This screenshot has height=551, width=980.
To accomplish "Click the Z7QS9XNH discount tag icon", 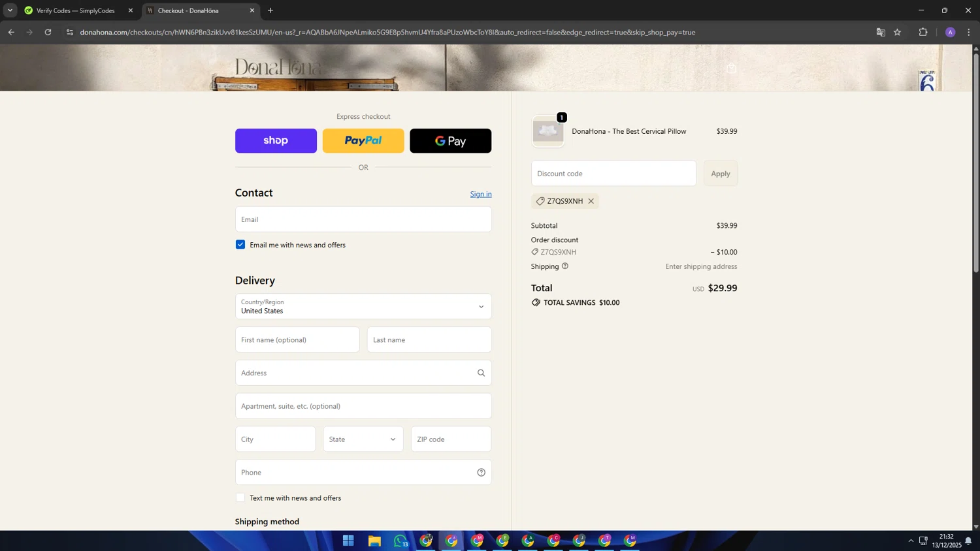I will [540, 201].
